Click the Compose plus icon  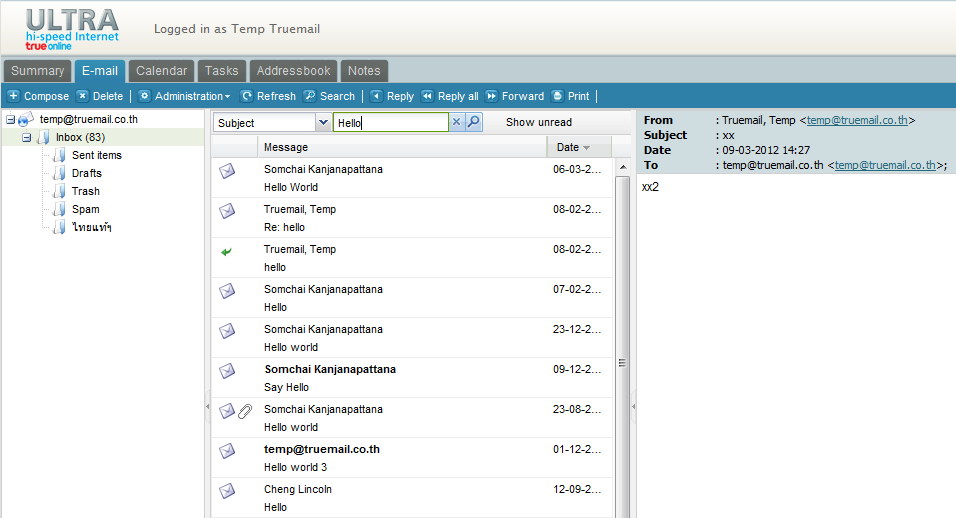pos(13,96)
